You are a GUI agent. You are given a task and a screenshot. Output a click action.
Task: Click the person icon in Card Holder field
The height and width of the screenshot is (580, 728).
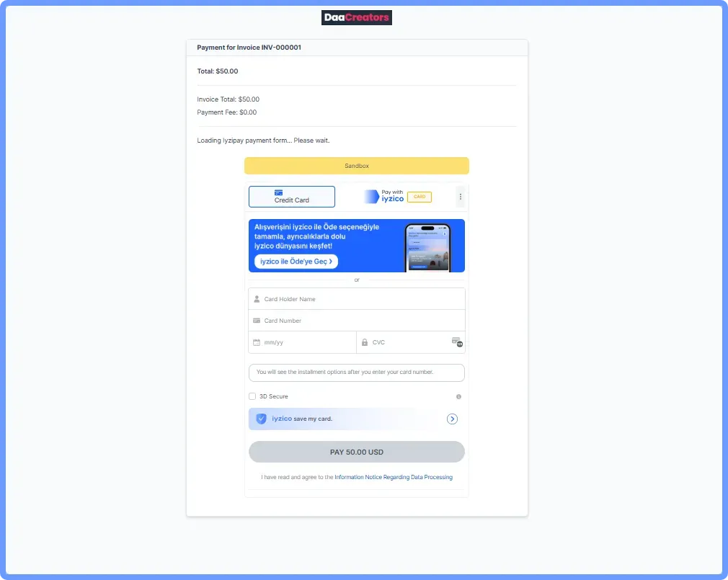257,299
